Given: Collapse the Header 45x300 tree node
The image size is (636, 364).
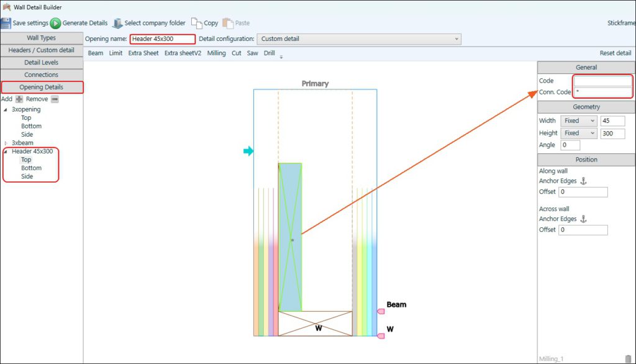Looking at the screenshot, I should [x=6, y=152].
